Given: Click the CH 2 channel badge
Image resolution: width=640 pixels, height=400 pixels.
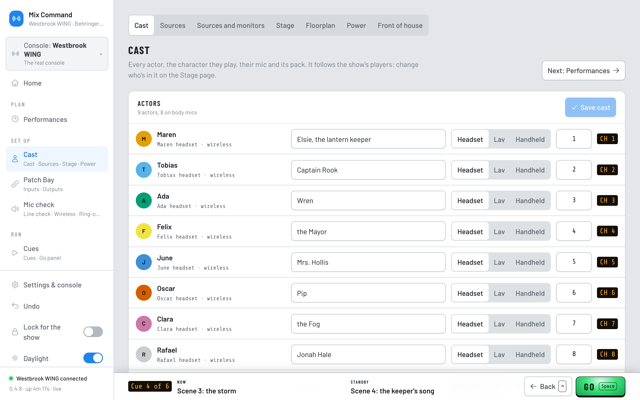Looking at the screenshot, I should tap(607, 170).
